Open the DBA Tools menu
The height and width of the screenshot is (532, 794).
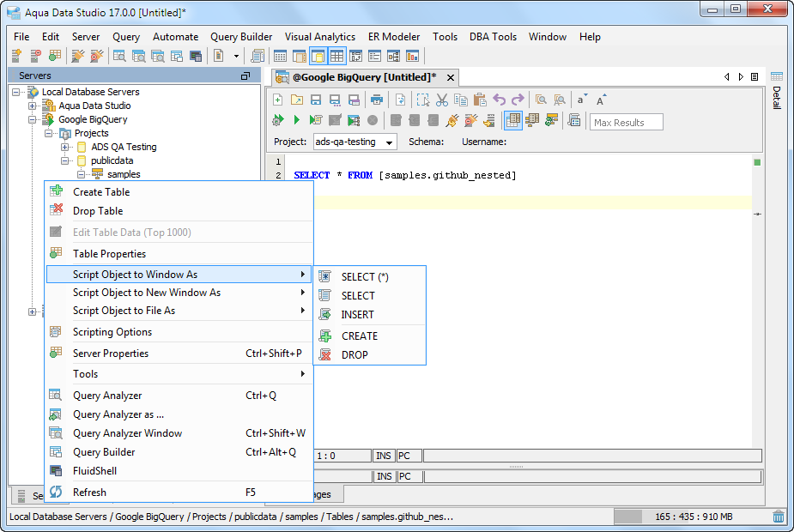(493, 36)
